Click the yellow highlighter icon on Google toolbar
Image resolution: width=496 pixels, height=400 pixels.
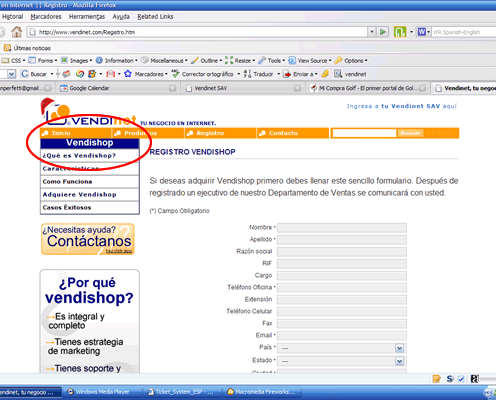pos(325,74)
